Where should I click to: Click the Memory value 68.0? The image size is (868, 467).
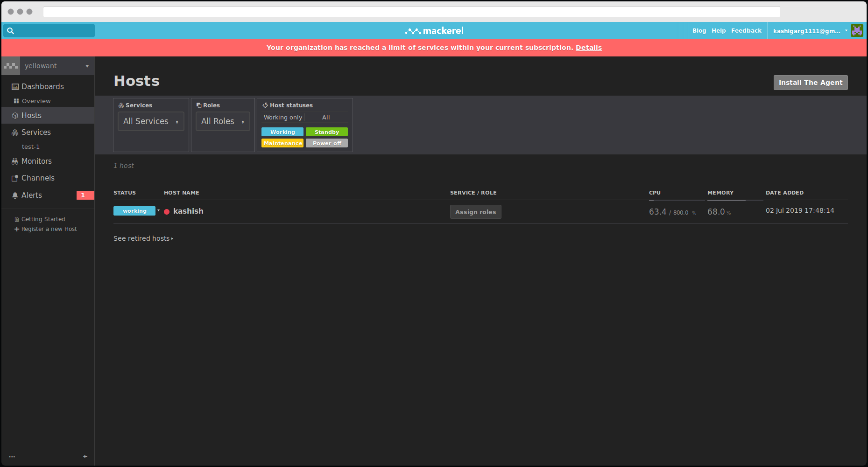pos(716,212)
